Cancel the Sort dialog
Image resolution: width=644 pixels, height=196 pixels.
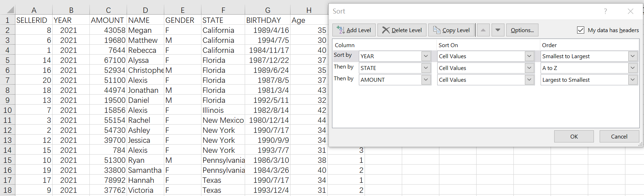[619, 136]
